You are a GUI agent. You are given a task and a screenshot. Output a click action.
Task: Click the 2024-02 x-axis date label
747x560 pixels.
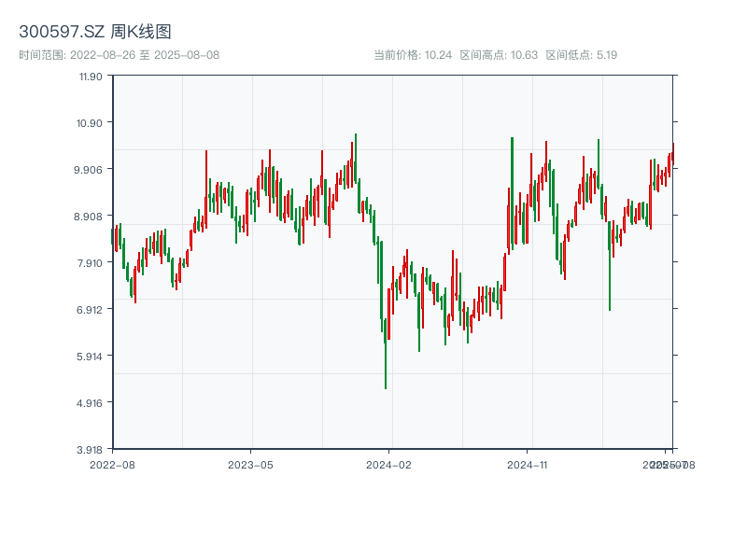[389, 464]
